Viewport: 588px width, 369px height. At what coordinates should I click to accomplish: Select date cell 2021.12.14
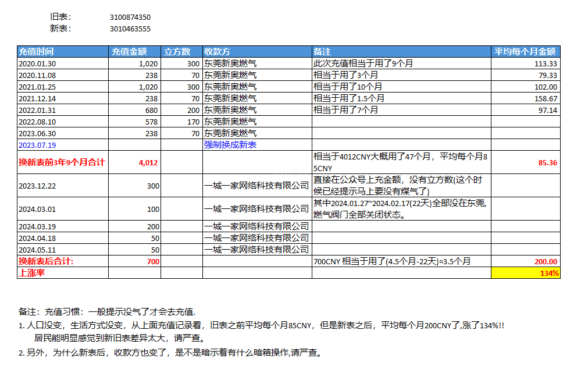tap(63, 98)
